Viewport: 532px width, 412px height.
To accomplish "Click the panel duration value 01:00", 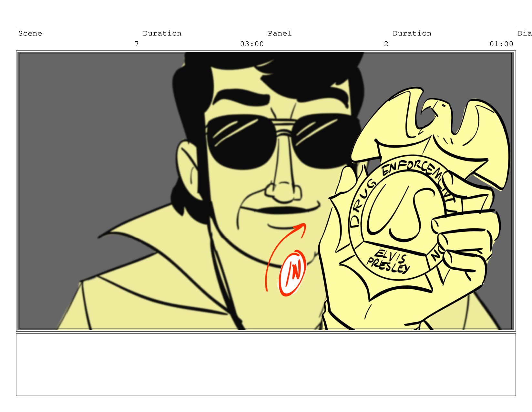I will 501,44.
